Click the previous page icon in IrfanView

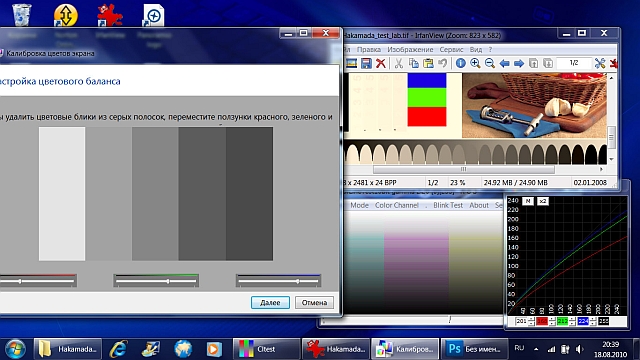pos(533,63)
